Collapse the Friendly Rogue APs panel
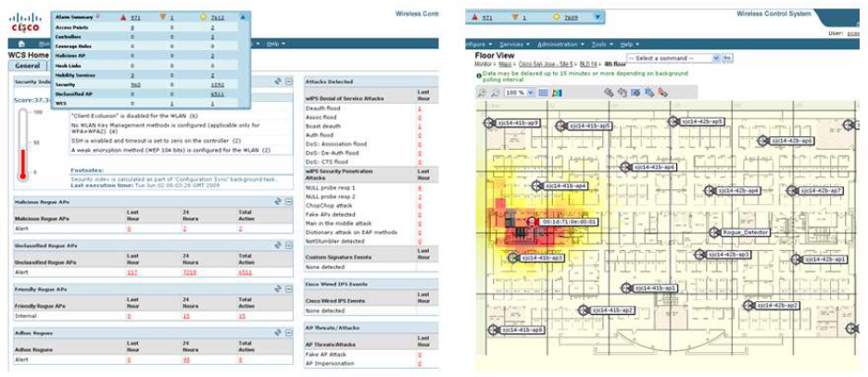The width and height of the screenshot is (868, 377). (x=288, y=289)
